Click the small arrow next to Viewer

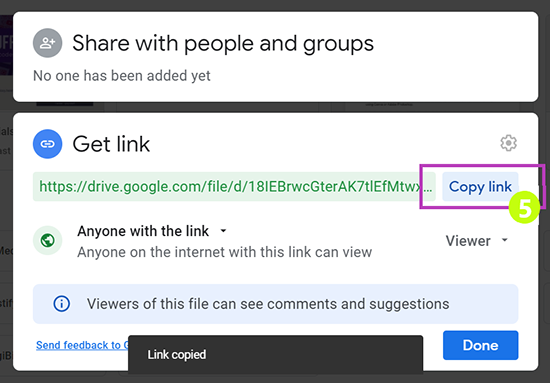click(x=505, y=240)
